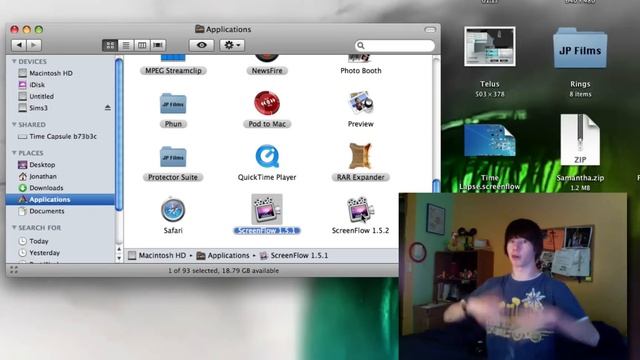Select the Protector Suite folder icon
The height and width of the screenshot is (360, 640).
(173, 157)
